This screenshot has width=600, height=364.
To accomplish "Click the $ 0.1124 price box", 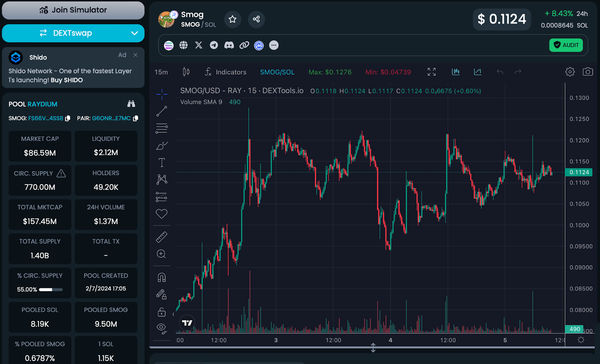I will pos(502,19).
